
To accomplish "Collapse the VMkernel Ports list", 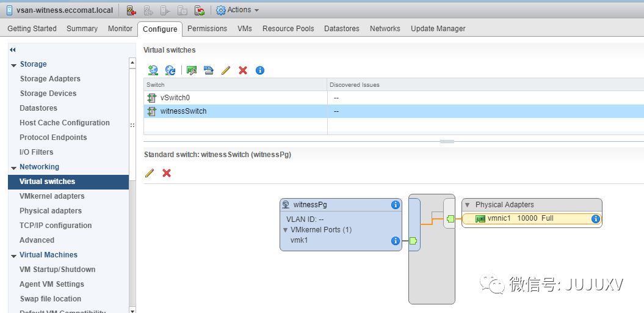I will pyautogui.click(x=286, y=230).
